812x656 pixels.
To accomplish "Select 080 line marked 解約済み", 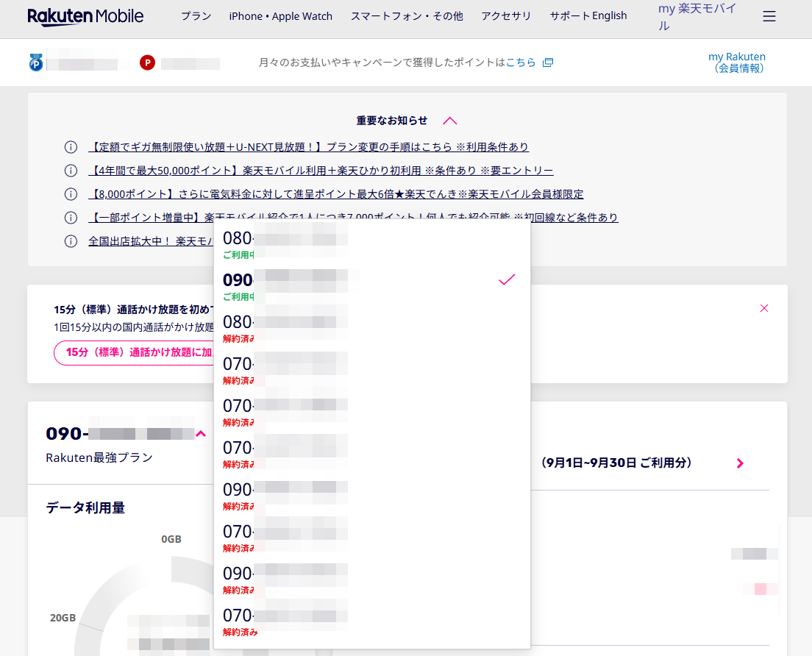I will pyautogui.click(x=372, y=328).
